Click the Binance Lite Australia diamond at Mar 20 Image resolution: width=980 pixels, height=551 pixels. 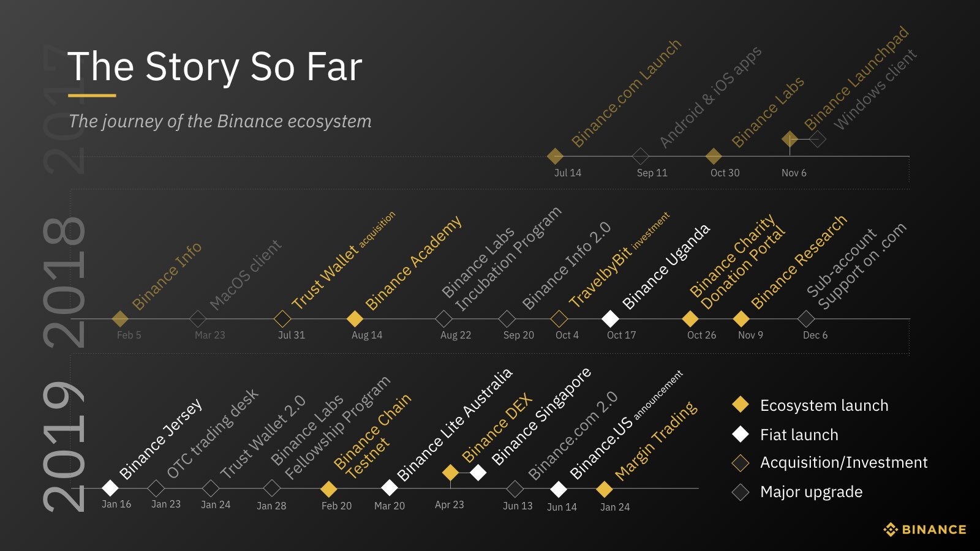point(389,488)
